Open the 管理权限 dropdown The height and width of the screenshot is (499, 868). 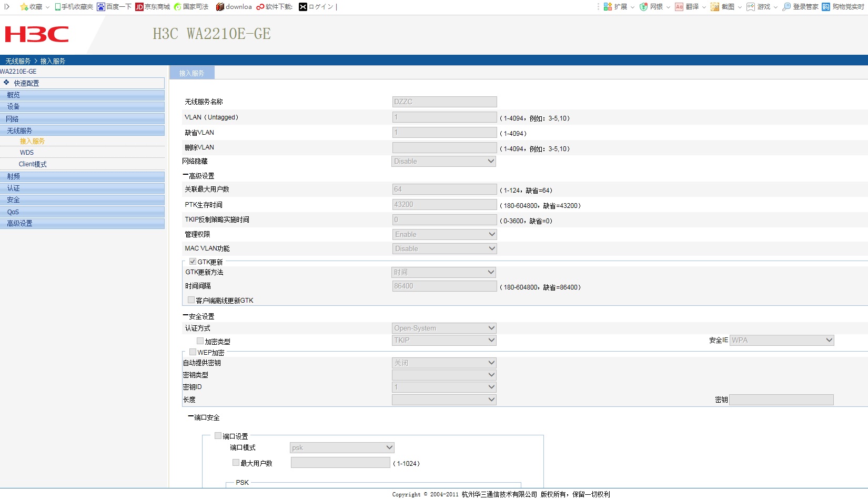click(444, 234)
